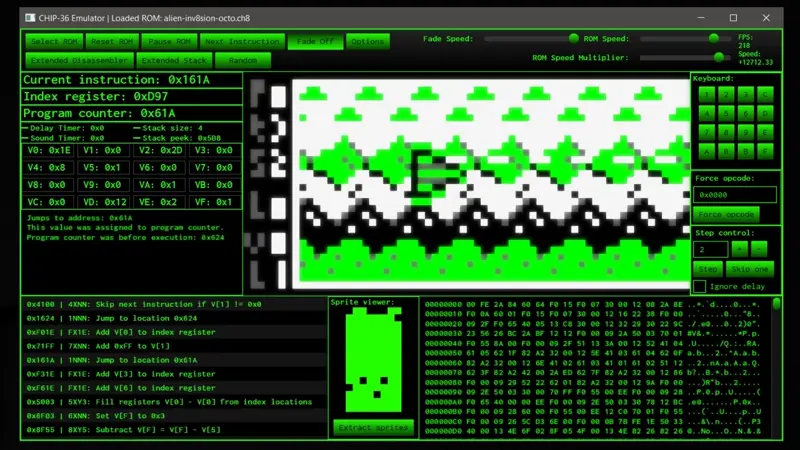The image size is (800, 450).
Task: Pause the running ROM
Action: (169, 41)
